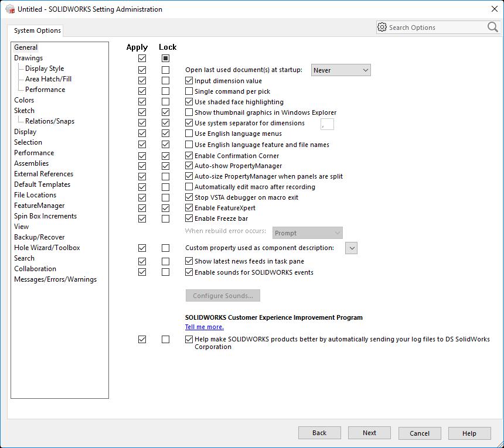Viewport: 504px width, 448px height.
Task: Toggle Apply for Enable Confirmation Corner
Action: 142,156
